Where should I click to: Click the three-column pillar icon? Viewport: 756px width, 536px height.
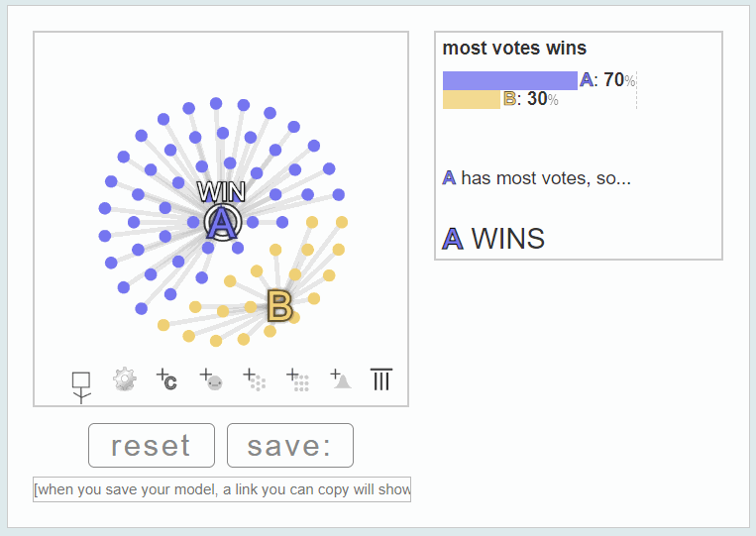click(x=380, y=379)
